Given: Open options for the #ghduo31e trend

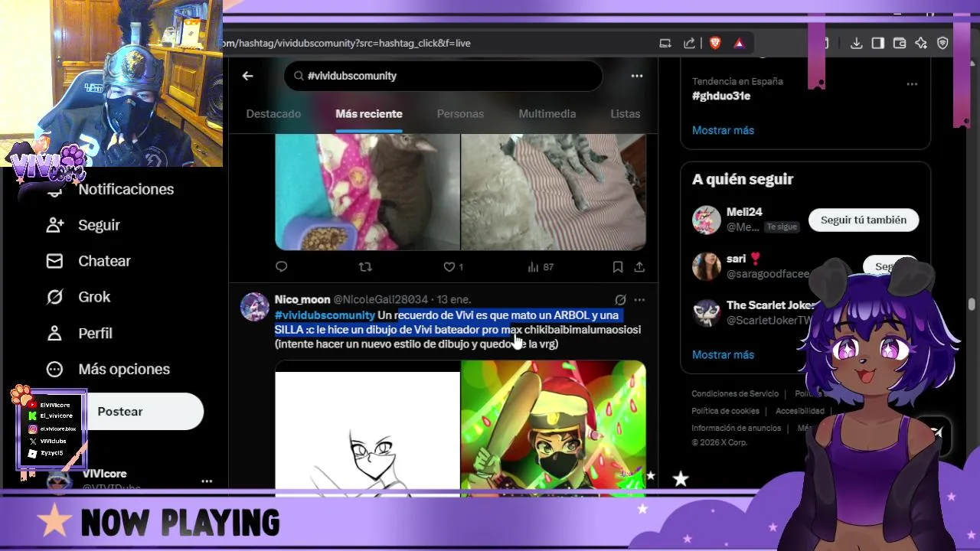Looking at the screenshot, I should tap(912, 84).
